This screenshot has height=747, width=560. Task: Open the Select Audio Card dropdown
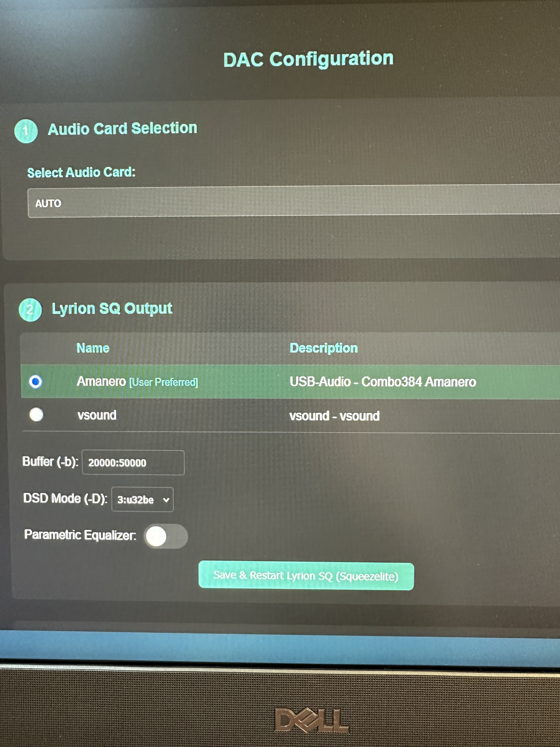pyautogui.click(x=294, y=201)
